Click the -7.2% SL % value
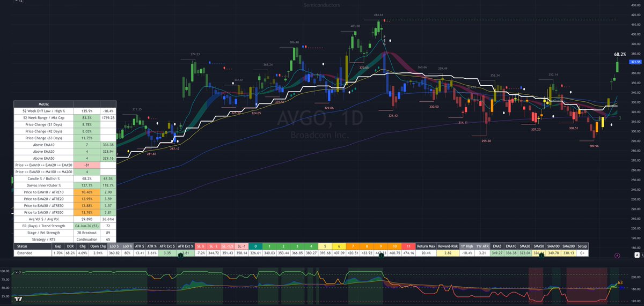 [x=201, y=252]
